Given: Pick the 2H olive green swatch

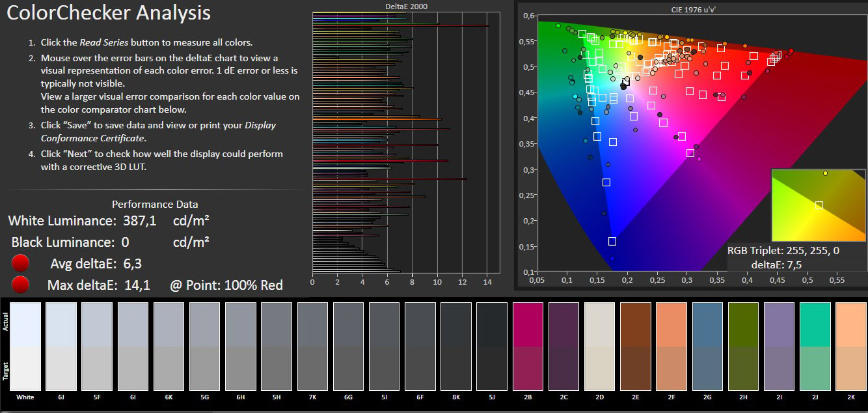Looking at the screenshot, I should pyautogui.click(x=744, y=346).
